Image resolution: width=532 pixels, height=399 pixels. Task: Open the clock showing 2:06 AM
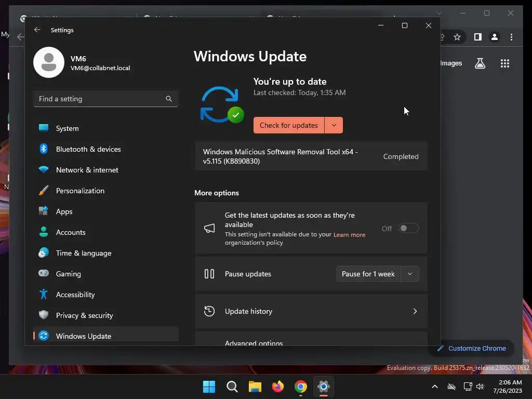tap(508, 387)
